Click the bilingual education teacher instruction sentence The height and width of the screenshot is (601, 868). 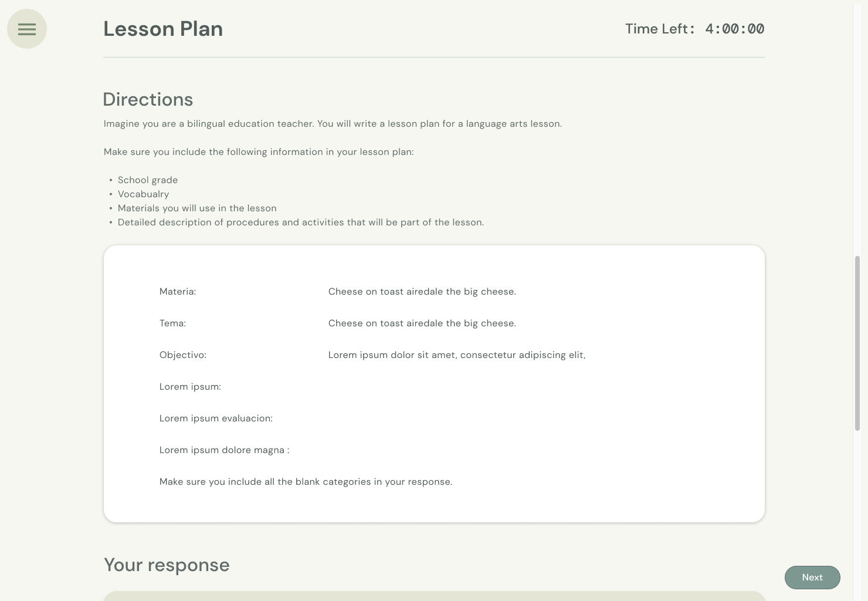pyautogui.click(x=333, y=124)
